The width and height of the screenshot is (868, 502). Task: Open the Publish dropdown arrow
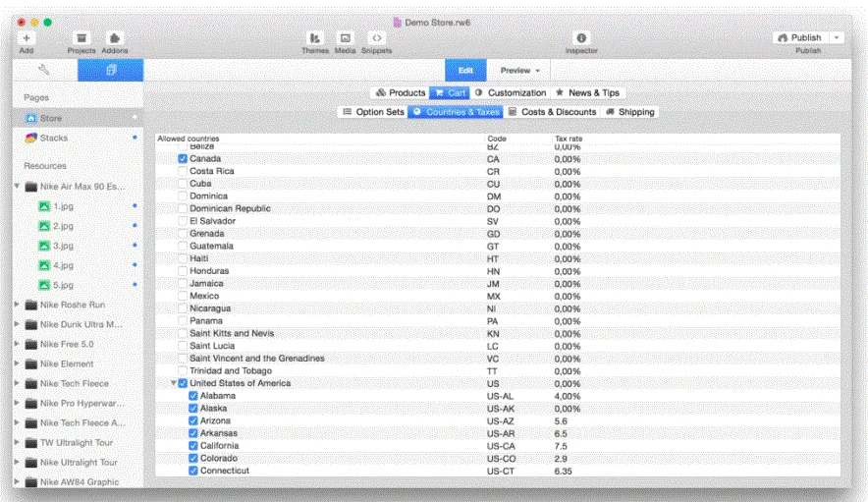[837, 37]
